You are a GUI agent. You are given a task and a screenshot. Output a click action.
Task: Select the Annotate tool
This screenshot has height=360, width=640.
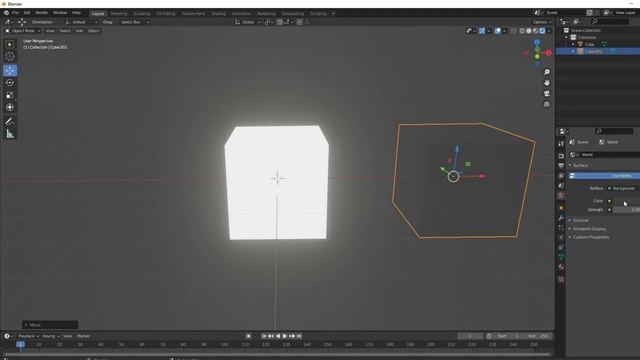pyautogui.click(x=10, y=121)
